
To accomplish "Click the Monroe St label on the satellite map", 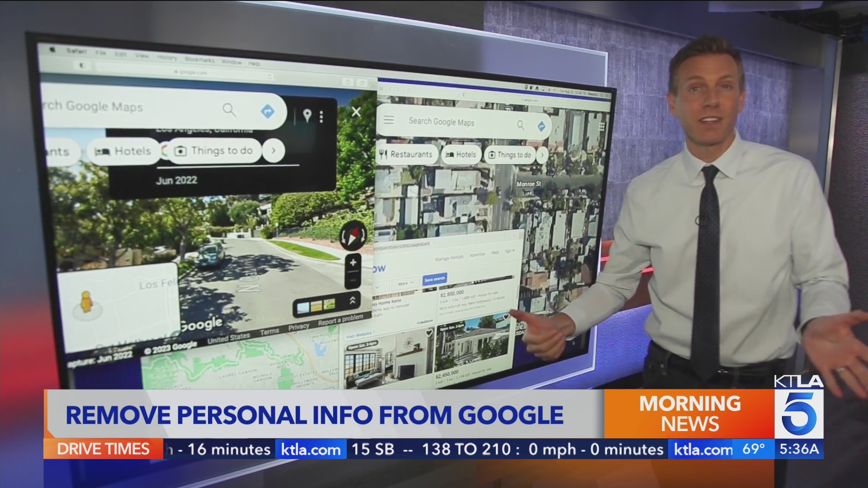I will click(528, 184).
